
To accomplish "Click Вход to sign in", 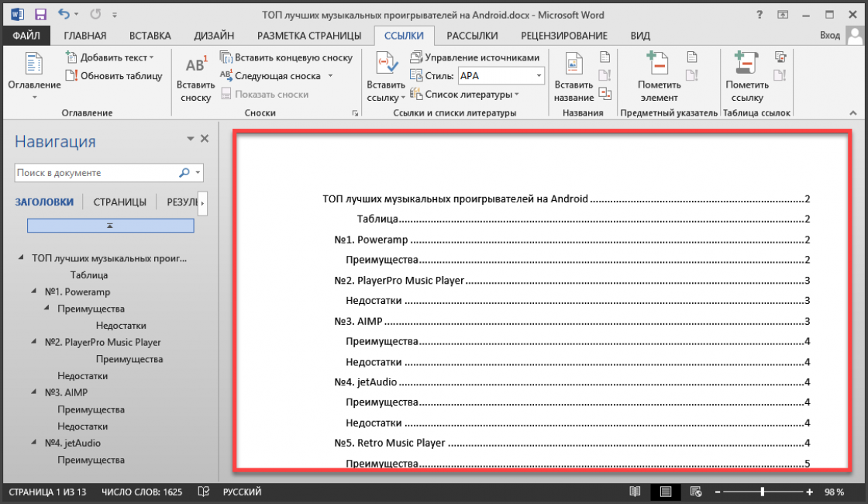I will 830,36.
